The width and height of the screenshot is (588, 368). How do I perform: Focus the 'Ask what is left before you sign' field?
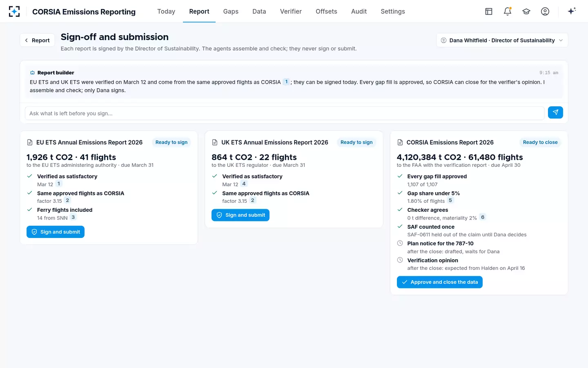pos(285,113)
